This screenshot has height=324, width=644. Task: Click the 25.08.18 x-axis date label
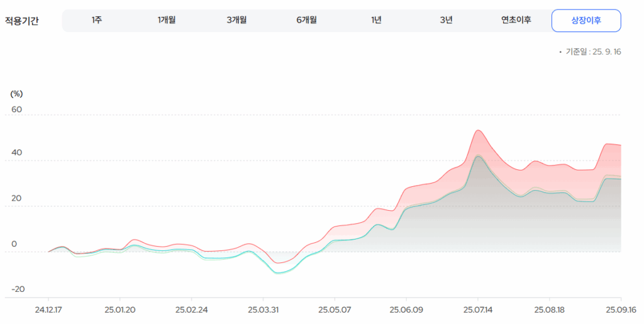(550, 310)
